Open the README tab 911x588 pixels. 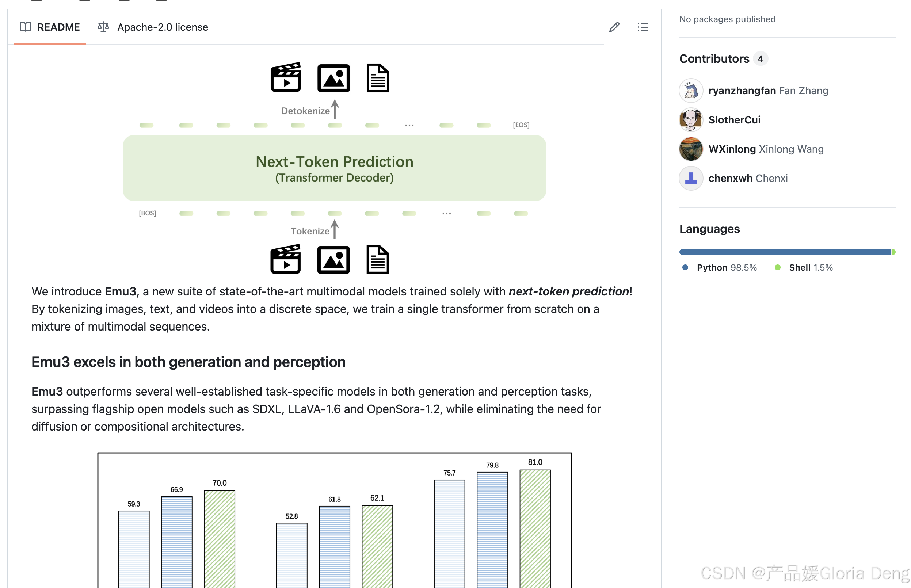point(50,27)
